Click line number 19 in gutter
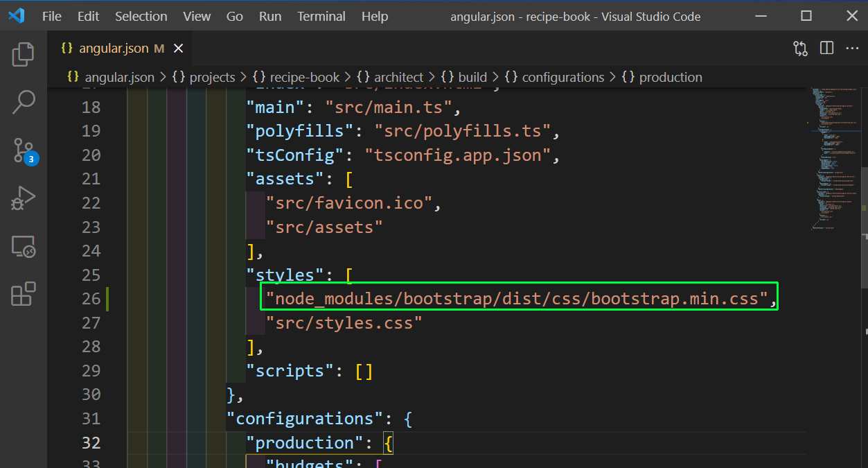 click(91, 131)
